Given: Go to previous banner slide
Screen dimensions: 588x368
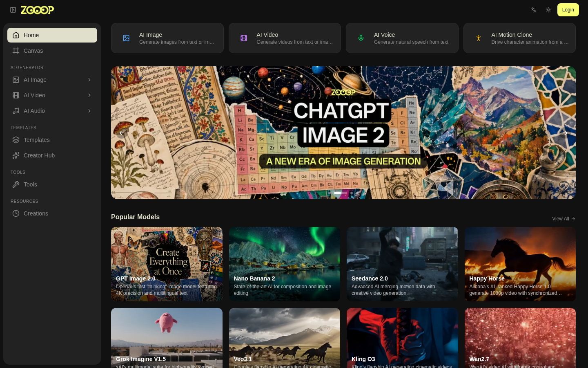Looking at the screenshot, I should coord(122,133).
